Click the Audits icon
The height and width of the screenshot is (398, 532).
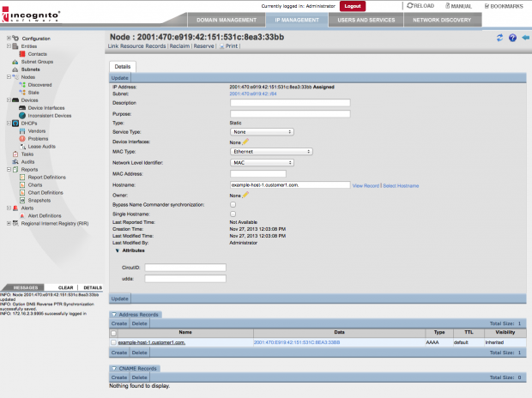click(15, 162)
